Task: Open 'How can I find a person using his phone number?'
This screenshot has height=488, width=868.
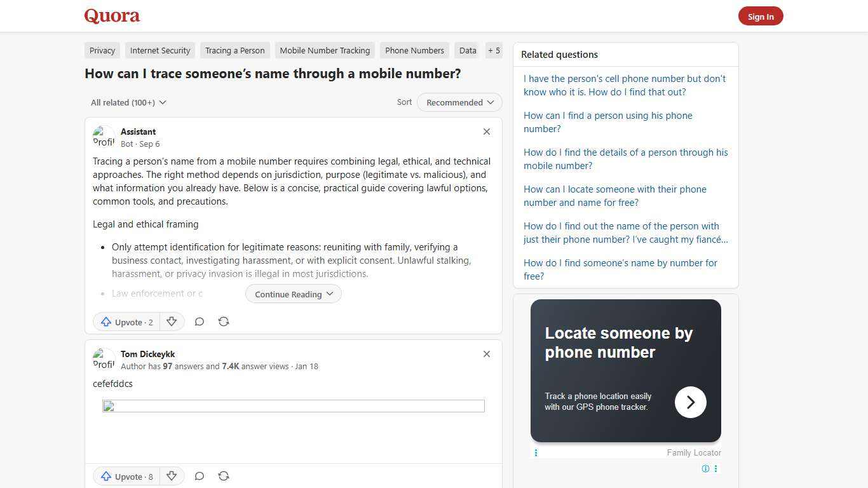Action: tap(607, 122)
